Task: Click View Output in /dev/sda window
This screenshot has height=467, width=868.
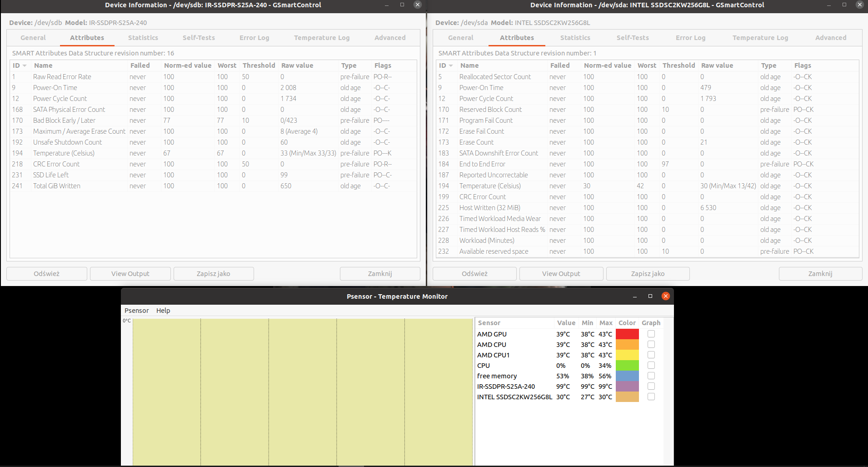Action: [561, 274]
